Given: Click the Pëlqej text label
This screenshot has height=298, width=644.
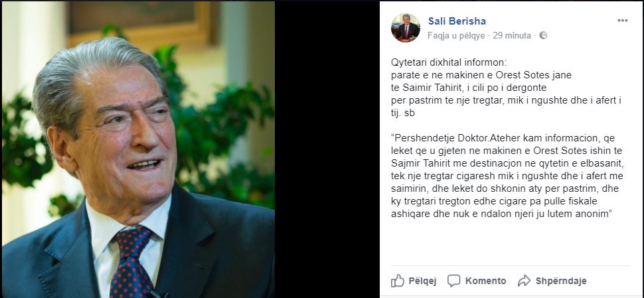Looking at the screenshot, I should pos(422,281).
